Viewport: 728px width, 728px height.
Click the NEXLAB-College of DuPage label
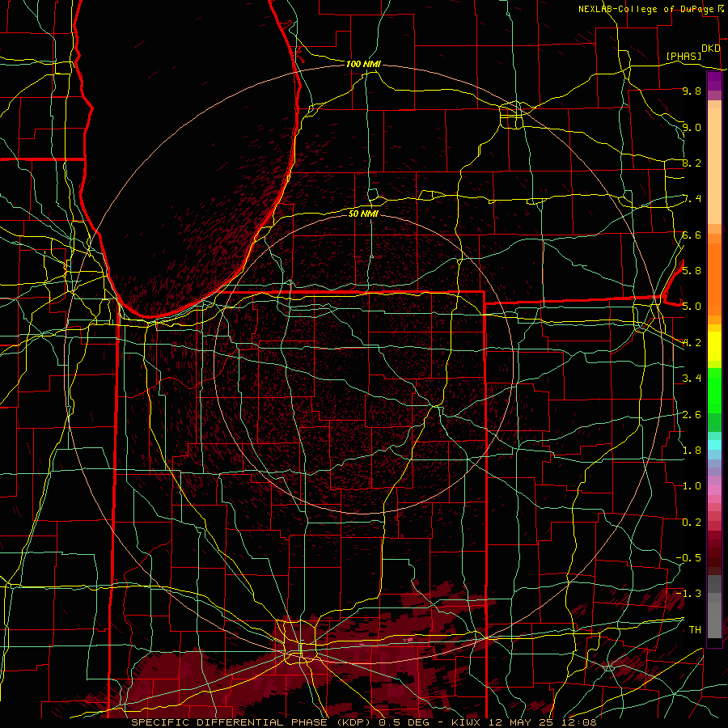[x=647, y=9]
